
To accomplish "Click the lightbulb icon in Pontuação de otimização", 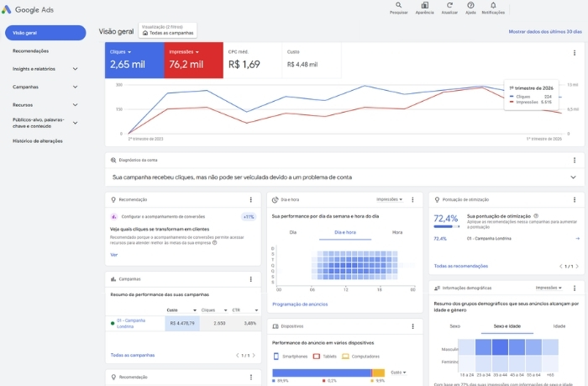I will (x=437, y=200).
